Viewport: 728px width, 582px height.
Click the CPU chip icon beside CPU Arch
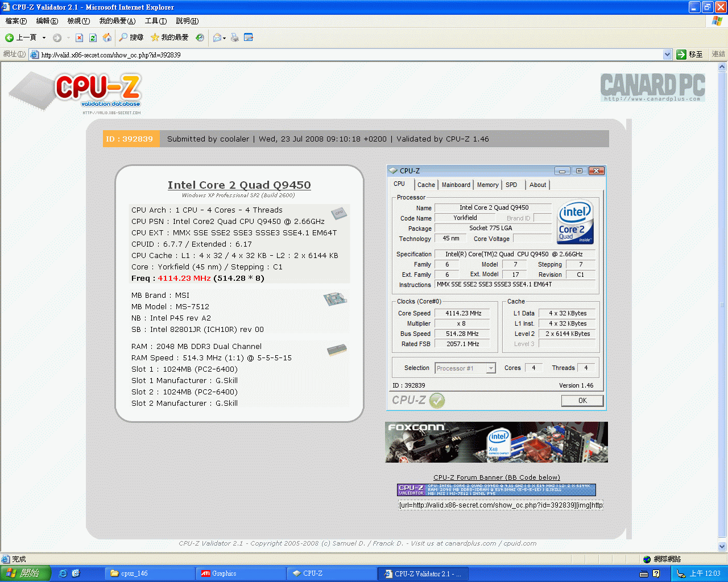339,213
